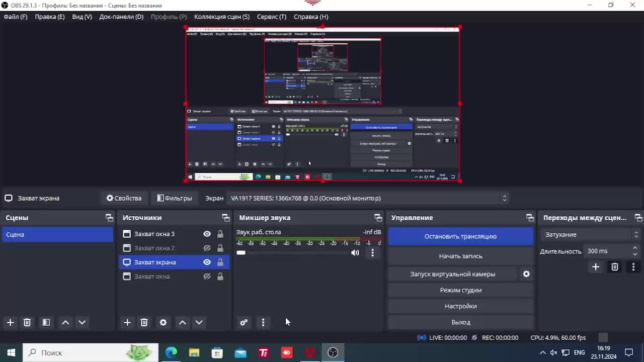Open scene filters icon in Scenes panel

point(46,322)
